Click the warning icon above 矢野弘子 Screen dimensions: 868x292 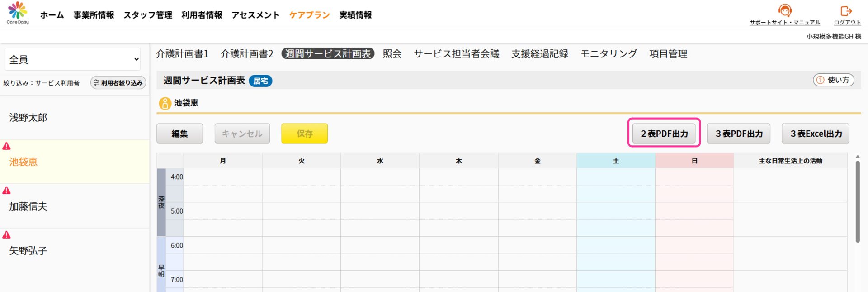[x=7, y=235]
